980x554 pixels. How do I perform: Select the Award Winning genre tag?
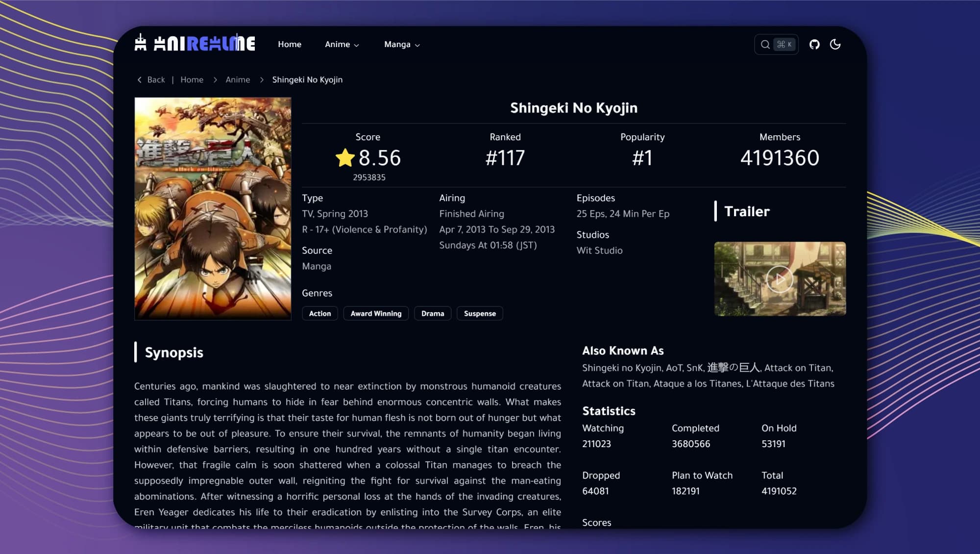tap(376, 314)
